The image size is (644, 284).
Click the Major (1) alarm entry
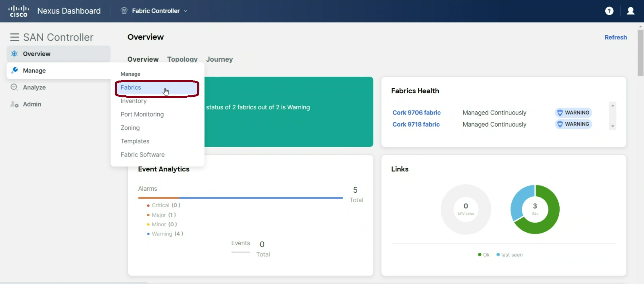click(x=161, y=215)
